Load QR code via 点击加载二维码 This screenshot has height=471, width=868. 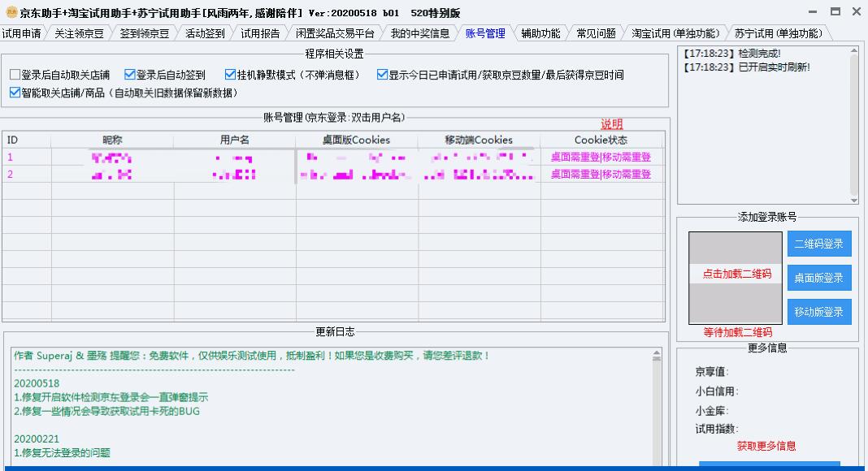click(737, 274)
